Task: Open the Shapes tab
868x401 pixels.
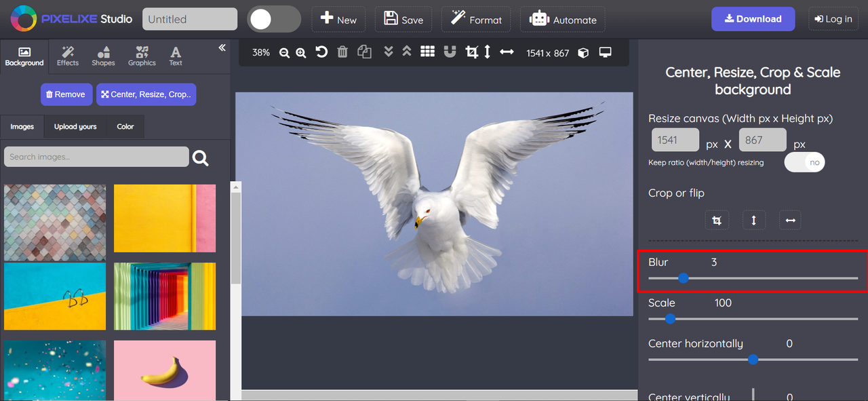Action: click(103, 57)
